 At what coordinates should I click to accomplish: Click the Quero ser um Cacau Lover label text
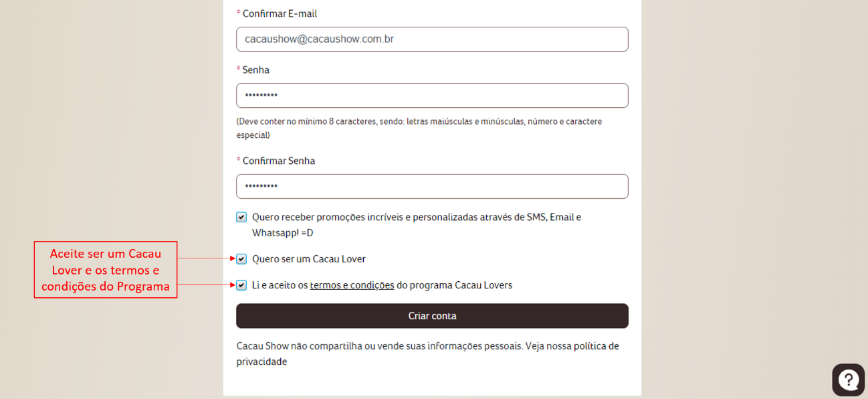click(309, 259)
